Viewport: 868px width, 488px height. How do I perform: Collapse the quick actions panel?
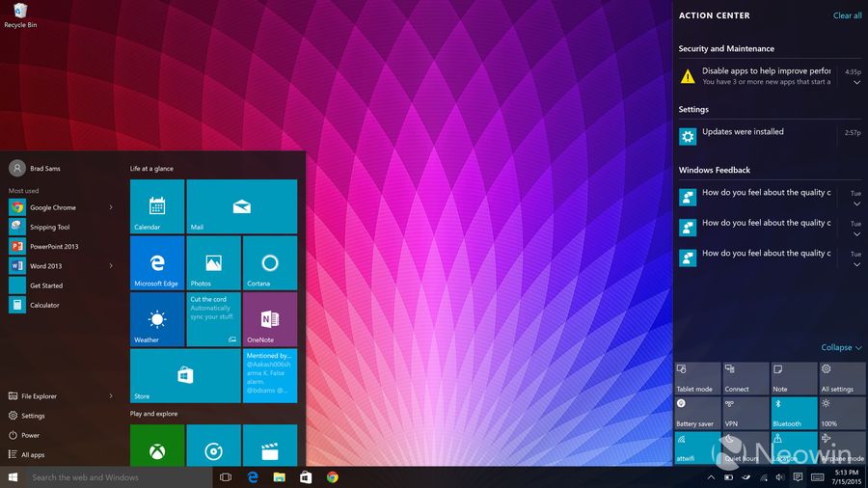pos(841,347)
